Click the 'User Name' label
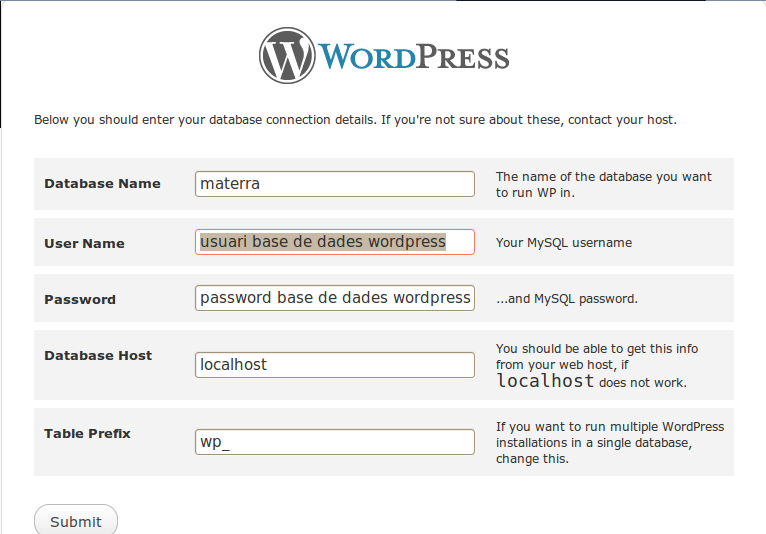This screenshot has width=766, height=534. pos(84,243)
